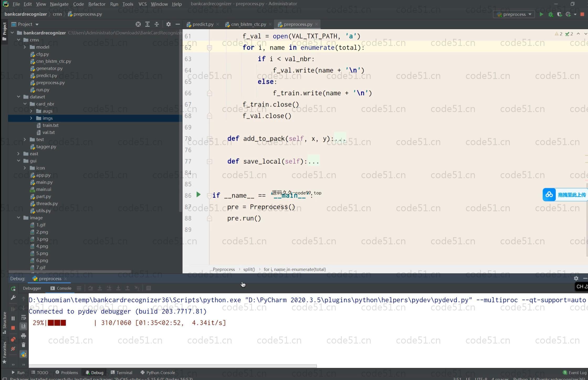
Task: Click the Debug bug icon in top toolbar
Action: [550, 14]
